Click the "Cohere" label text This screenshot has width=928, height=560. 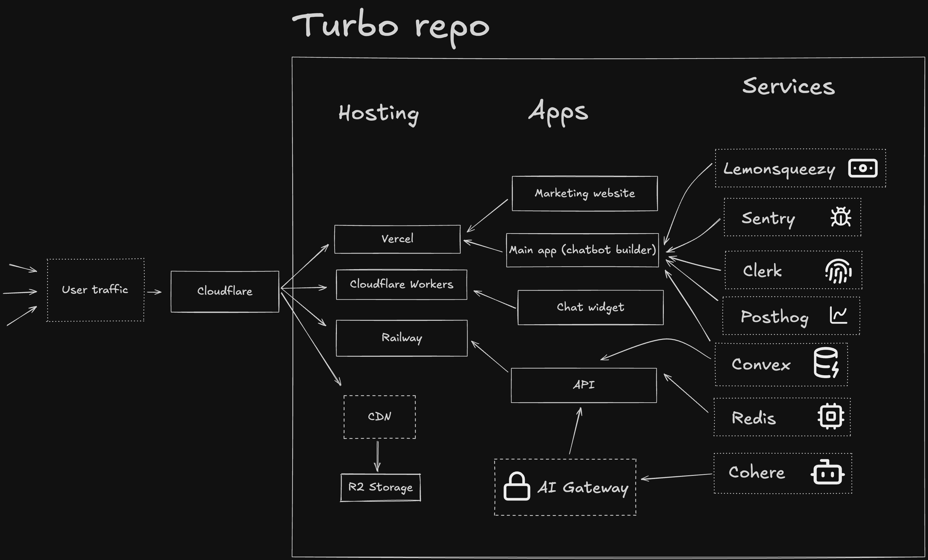(x=757, y=472)
